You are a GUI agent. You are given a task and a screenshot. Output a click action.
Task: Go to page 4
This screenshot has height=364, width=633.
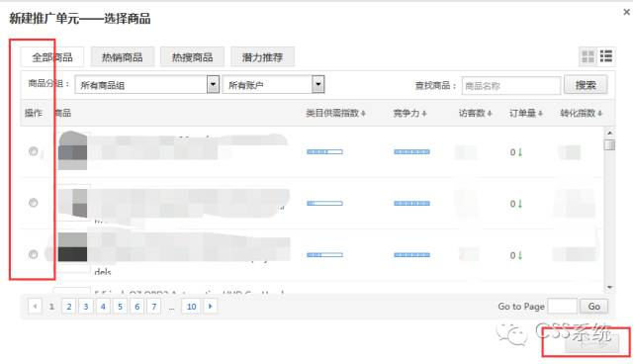[x=103, y=307]
